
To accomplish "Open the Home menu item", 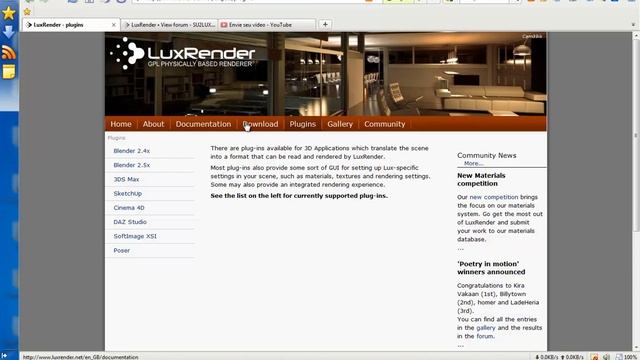I will tap(121, 124).
